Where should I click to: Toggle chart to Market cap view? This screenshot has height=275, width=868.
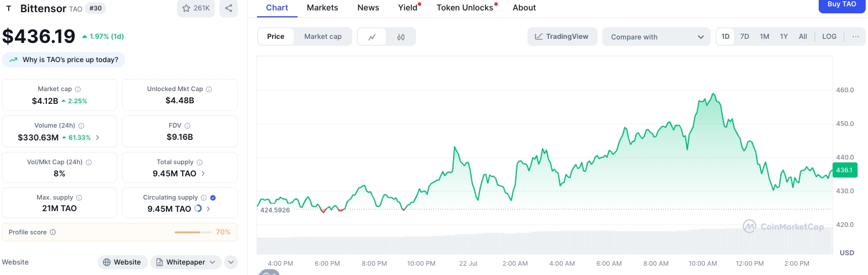[x=323, y=37]
